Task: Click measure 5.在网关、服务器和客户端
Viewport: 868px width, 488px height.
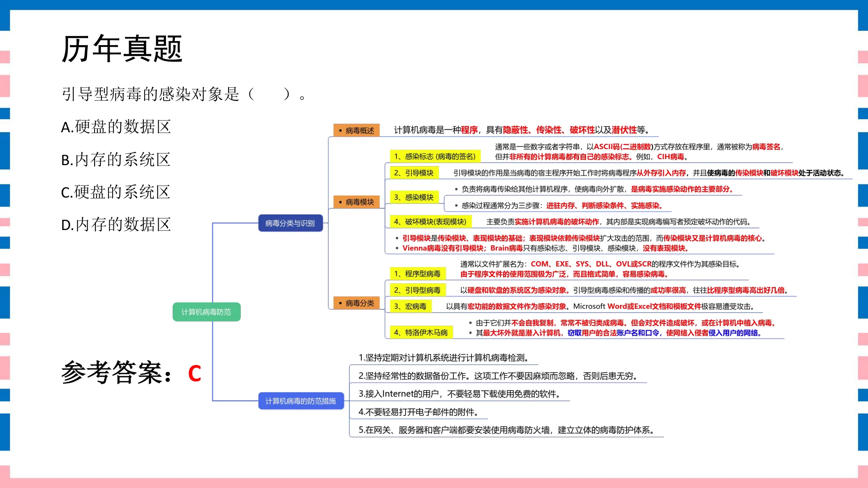Action: pyautogui.click(x=507, y=430)
